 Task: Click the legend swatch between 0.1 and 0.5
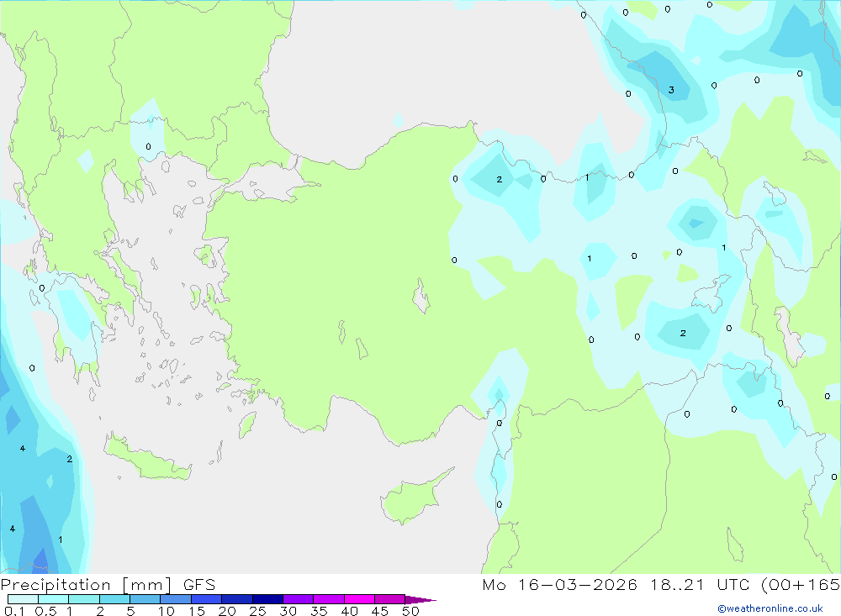23,599
